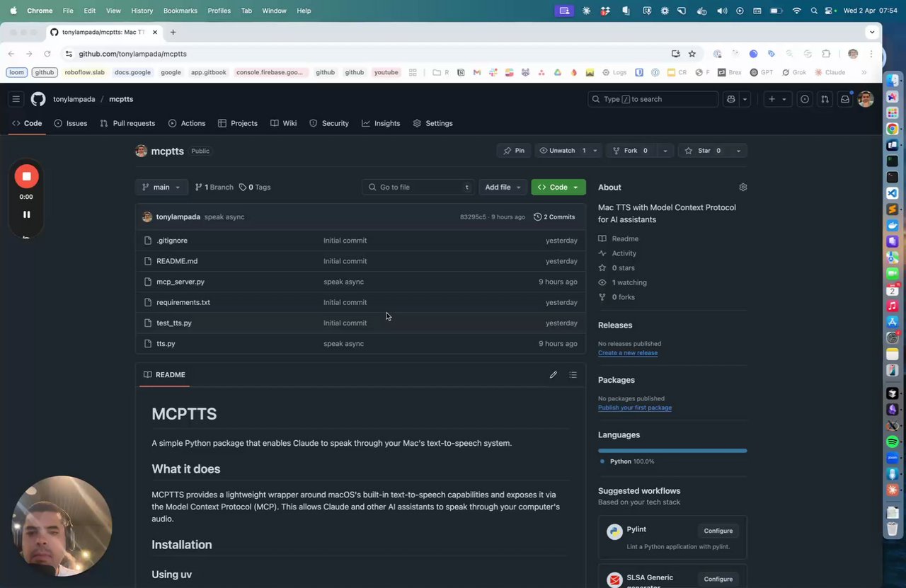Open the user avatar menu in GitHub header
Viewport: 906px width, 588px height.
point(865,99)
